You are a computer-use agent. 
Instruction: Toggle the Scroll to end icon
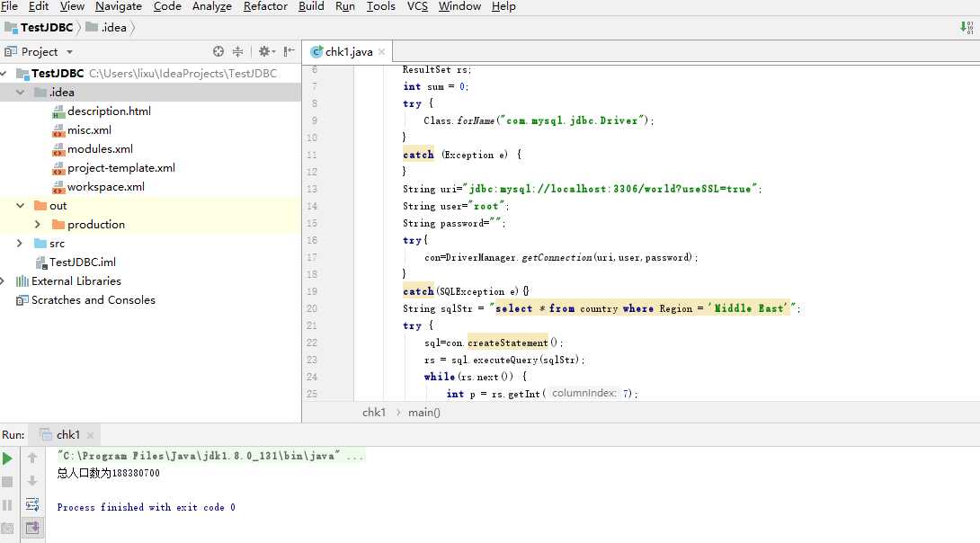[x=32, y=528]
